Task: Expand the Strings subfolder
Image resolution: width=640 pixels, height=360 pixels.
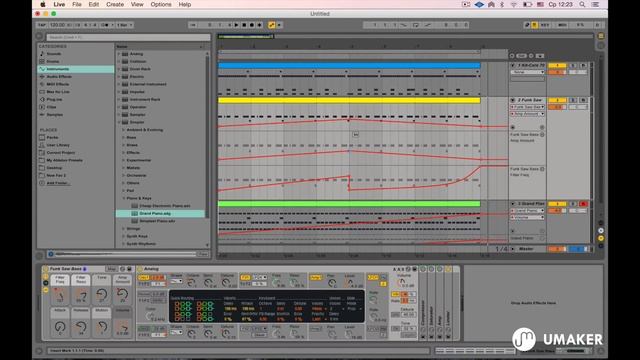Action: coord(124,229)
